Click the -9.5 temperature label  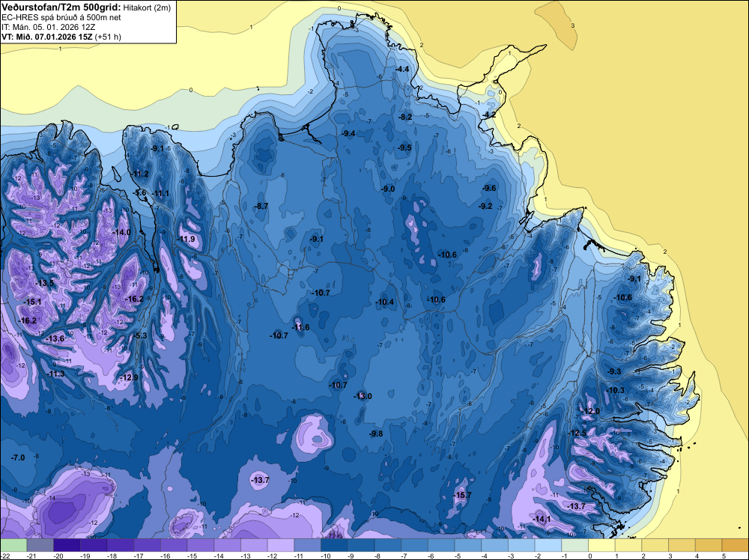click(404, 147)
